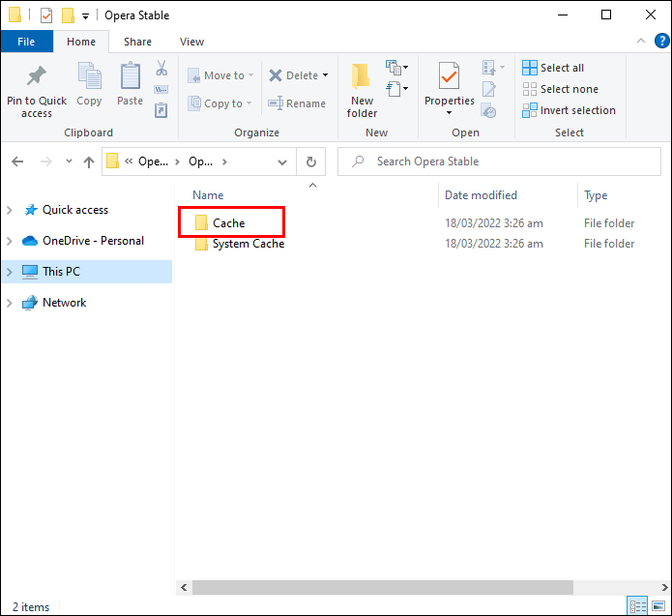
Task: Click the Copy icon in Clipboard group
Action: 89,75
